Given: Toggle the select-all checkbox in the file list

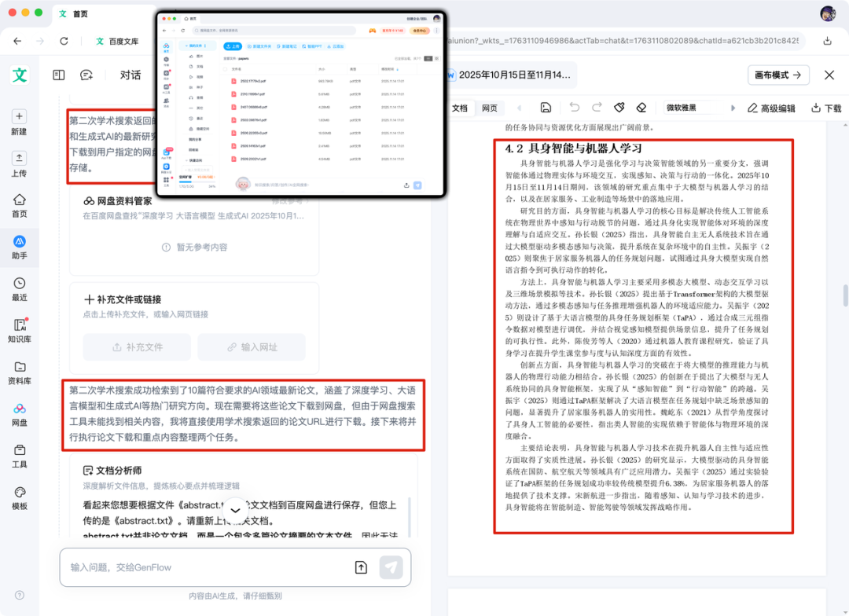Looking at the screenshot, I should tap(225, 69).
